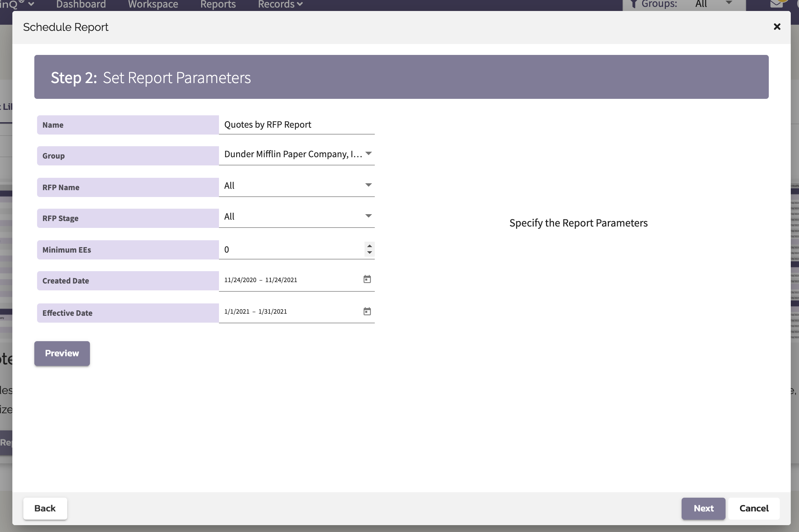
Task: Open the Reports menu item
Action: click(x=218, y=4)
